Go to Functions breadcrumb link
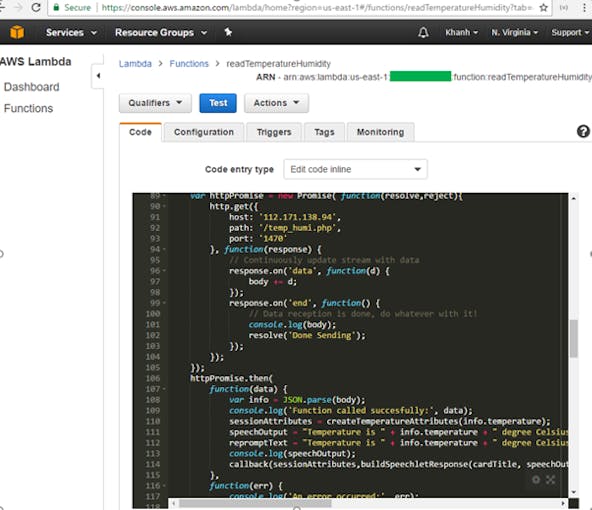 [x=189, y=63]
